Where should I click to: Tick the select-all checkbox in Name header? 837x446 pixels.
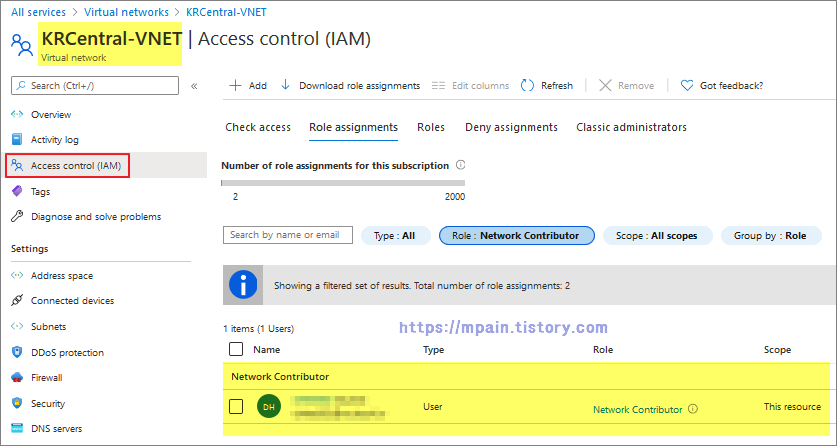pyautogui.click(x=236, y=349)
